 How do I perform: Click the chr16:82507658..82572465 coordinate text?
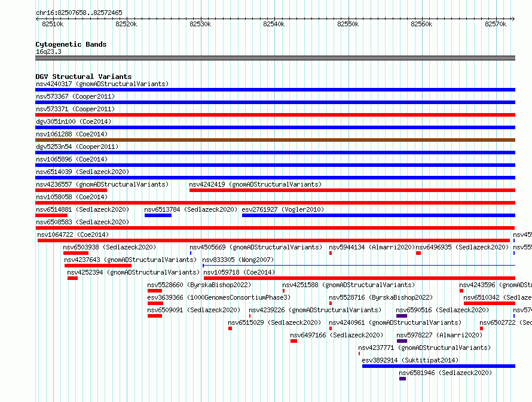[79, 13]
